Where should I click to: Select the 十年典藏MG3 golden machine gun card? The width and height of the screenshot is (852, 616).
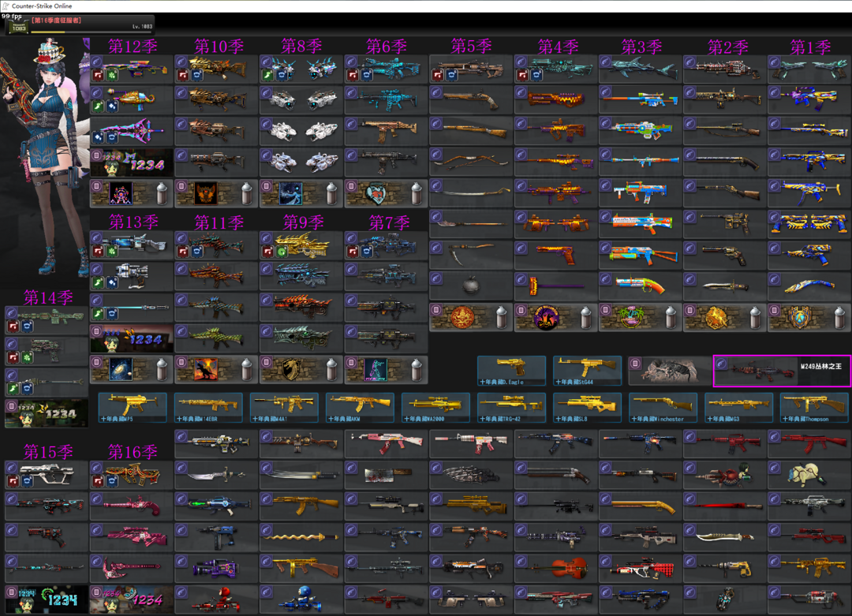click(x=738, y=408)
